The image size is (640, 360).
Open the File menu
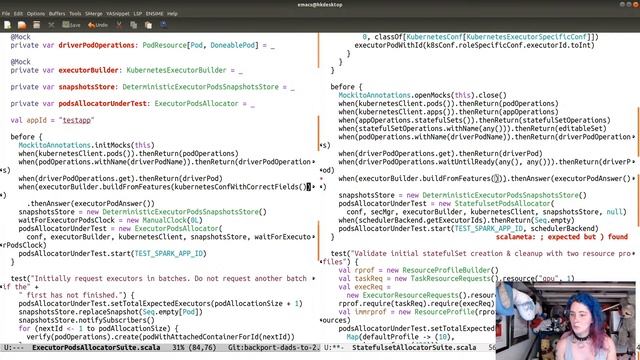pyautogui.click(x=6, y=13)
